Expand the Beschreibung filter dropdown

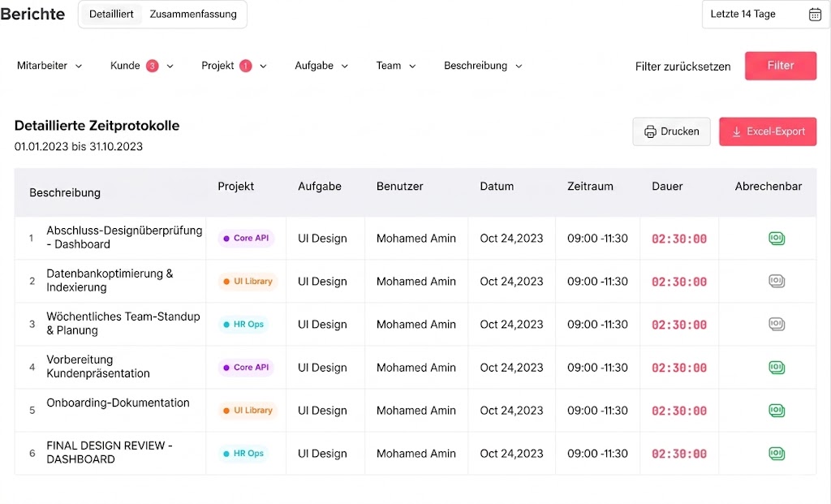pos(483,66)
